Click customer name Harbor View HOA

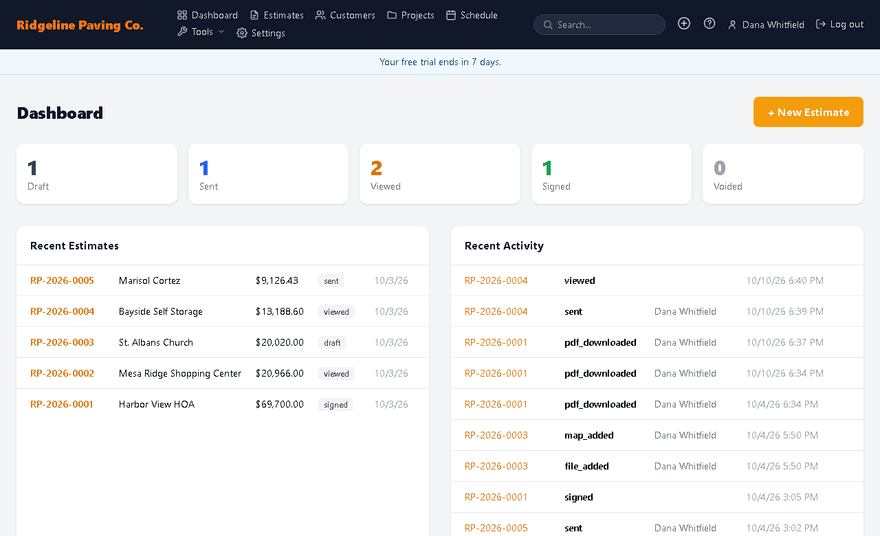click(x=157, y=404)
